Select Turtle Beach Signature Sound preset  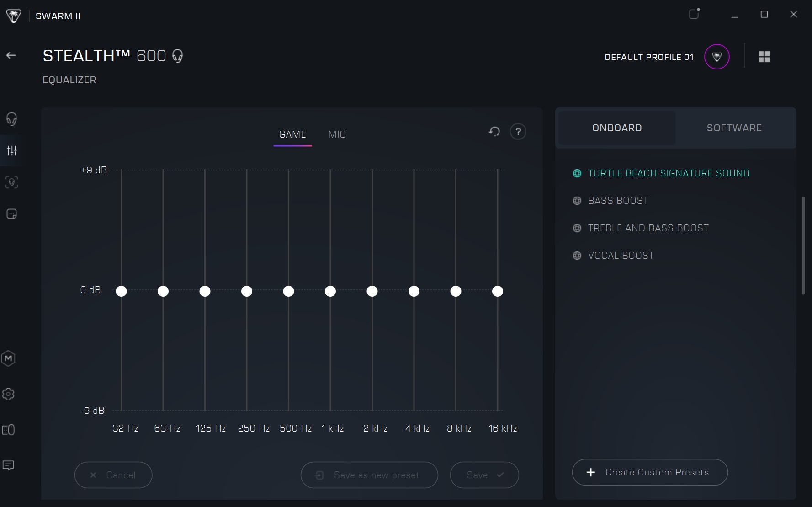tap(668, 173)
